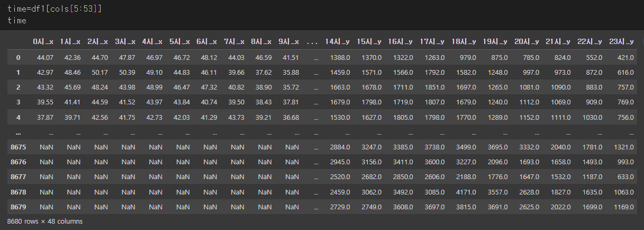The width and height of the screenshot is (644, 230).
Task: Select the 5시_x column header
Action: 179,41
